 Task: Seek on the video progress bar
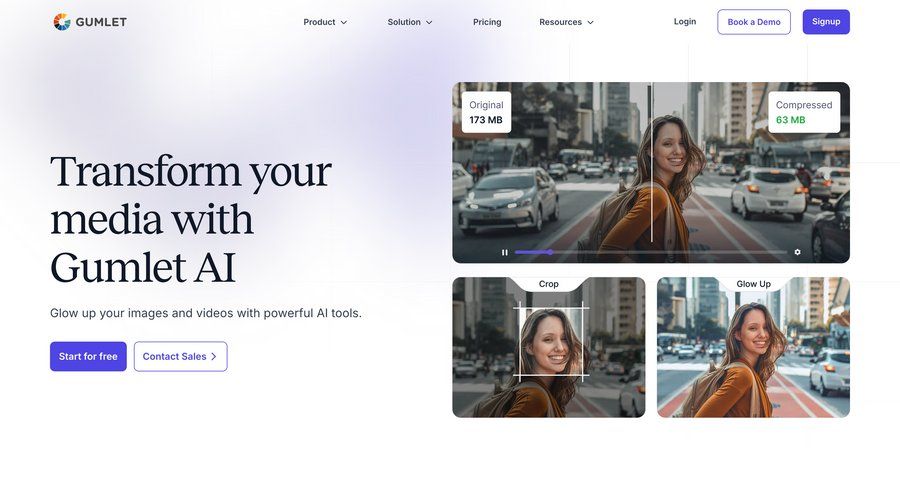point(650,252)
